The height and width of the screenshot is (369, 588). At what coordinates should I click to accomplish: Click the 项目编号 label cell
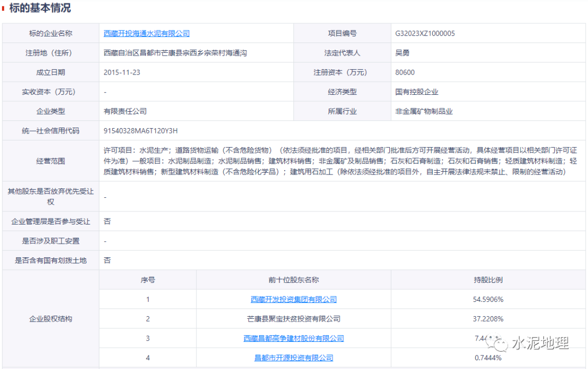(x=342, y=33)
